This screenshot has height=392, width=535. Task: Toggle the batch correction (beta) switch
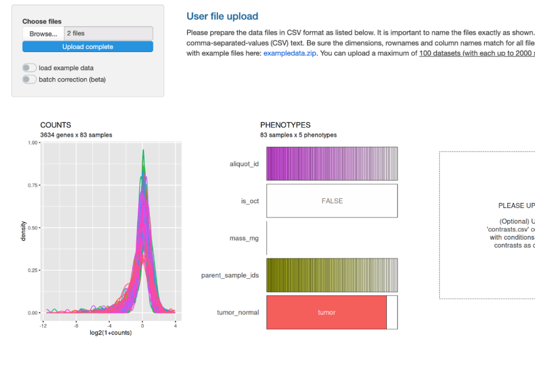[30, 79]
